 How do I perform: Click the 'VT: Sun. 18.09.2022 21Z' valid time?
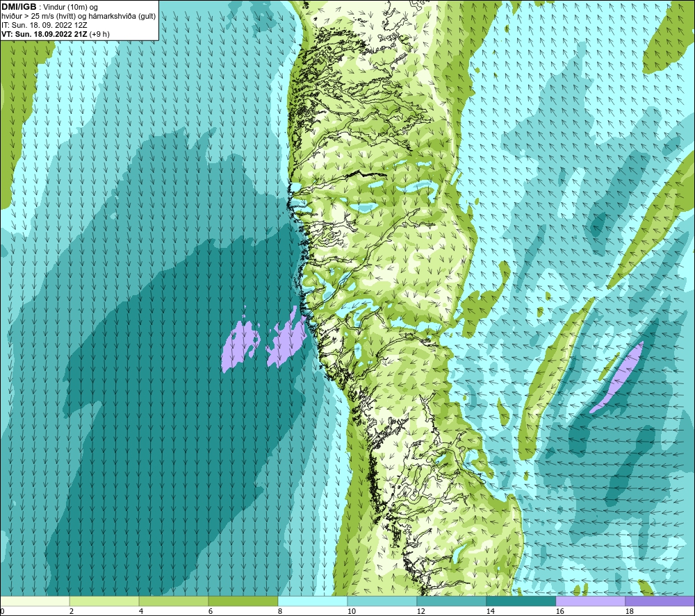pos(44,34)
